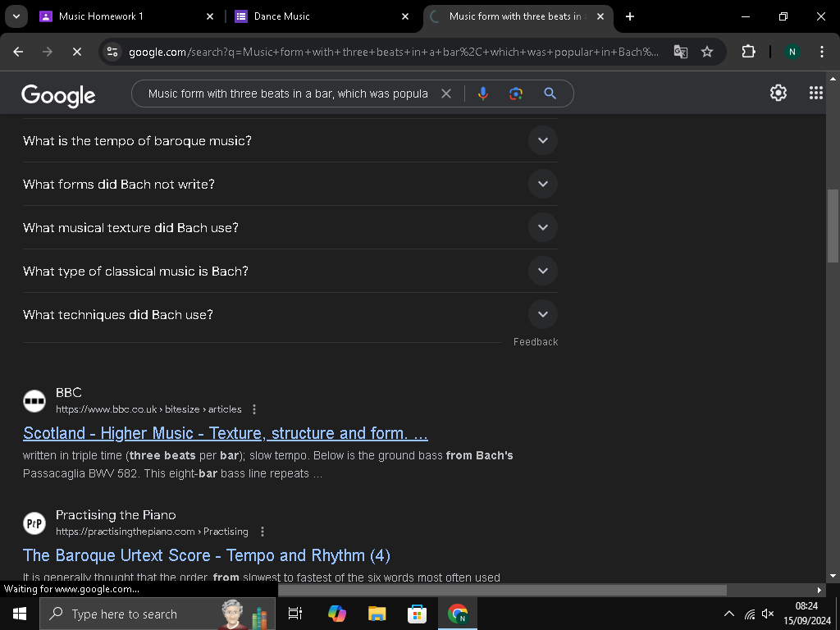Viewport: 840px width, 630px height.
Task: Click the horizontal scrollbar thumb
Action: coord(503,590)
